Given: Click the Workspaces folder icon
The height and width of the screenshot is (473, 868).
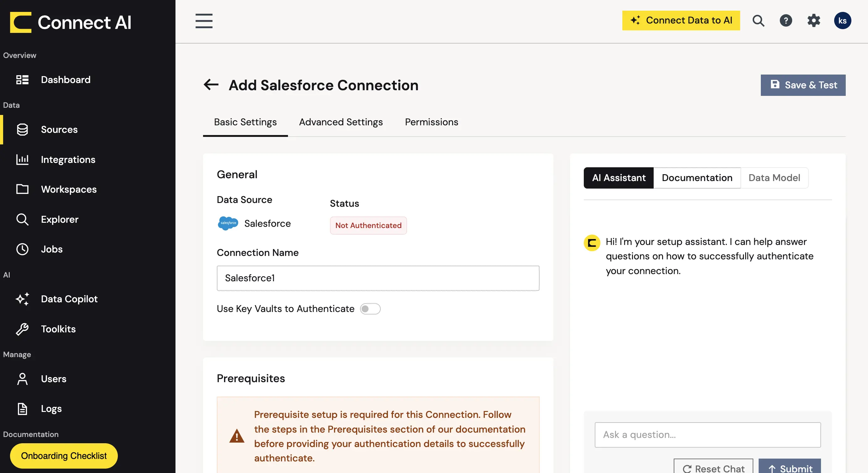Looking at the screenshot, I should pos(22,189).
